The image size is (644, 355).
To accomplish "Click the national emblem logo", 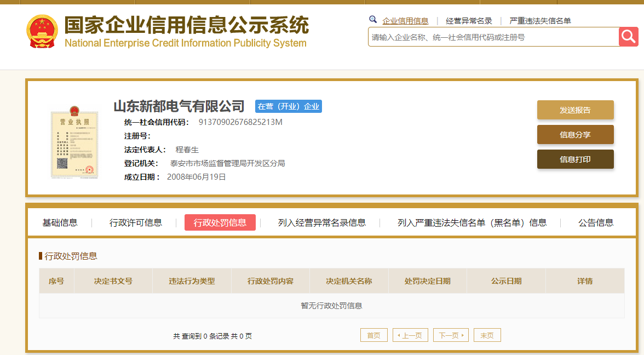I will click(42, 32).
